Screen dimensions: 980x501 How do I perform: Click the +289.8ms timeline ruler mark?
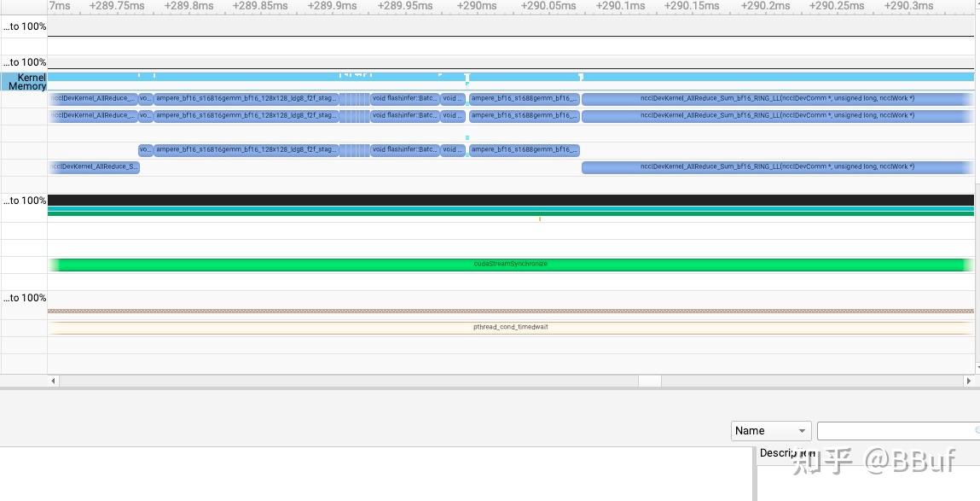[x=188, y=6]
